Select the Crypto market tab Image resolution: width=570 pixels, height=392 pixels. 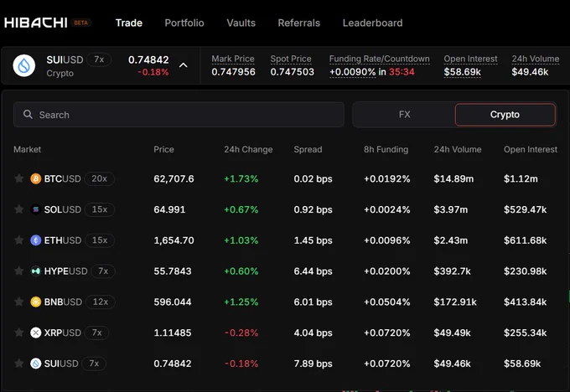505,115
